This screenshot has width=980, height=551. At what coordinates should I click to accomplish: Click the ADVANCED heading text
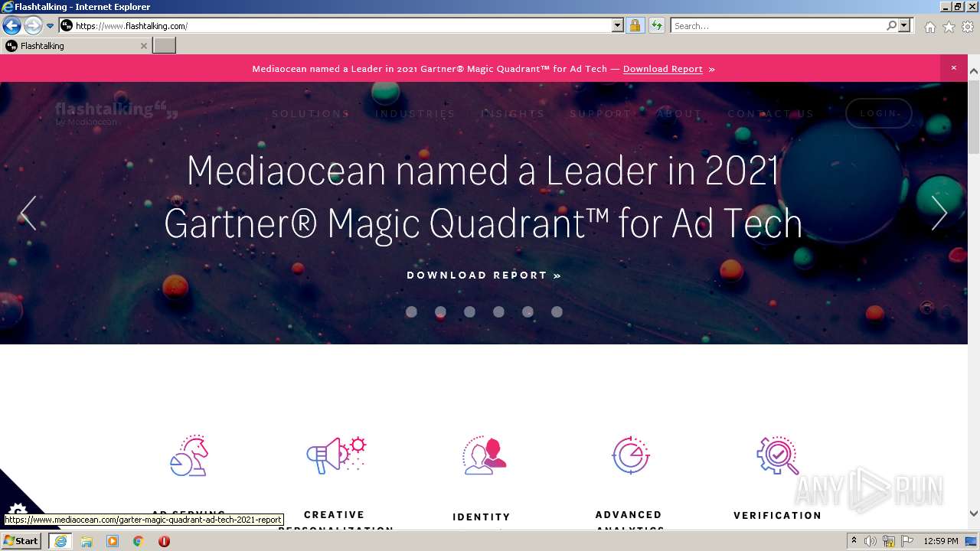[x=629, y=515]
